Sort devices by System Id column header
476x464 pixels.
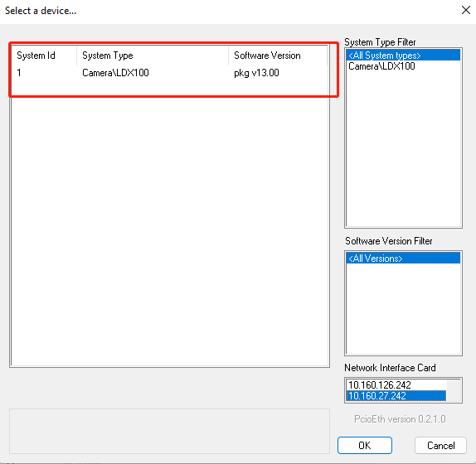click(x=44, y=56)
